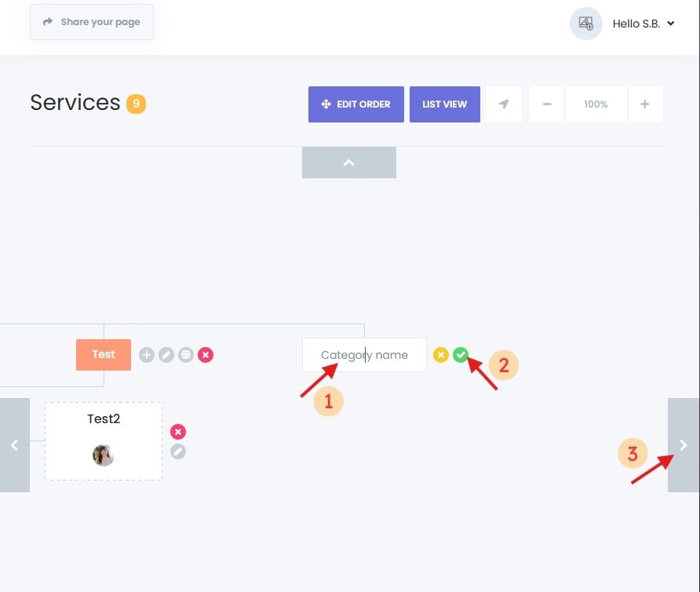700x592 pixels.
Task: Open the Hello S.B. user dropdown
Action: [x=643, y=24]
